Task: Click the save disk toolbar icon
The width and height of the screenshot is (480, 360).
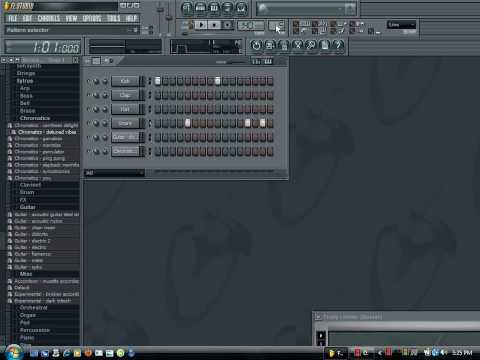Action: 270,45
